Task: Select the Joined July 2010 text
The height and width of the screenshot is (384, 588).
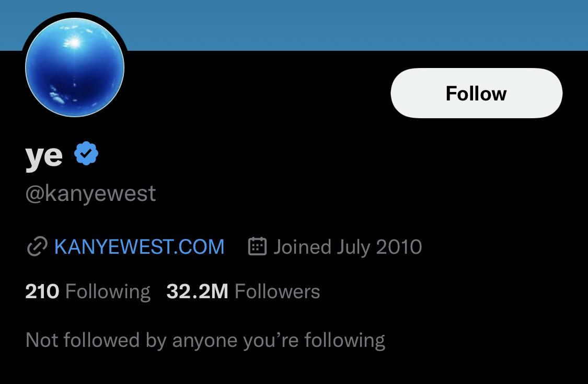Action: [x=348, y=247]
